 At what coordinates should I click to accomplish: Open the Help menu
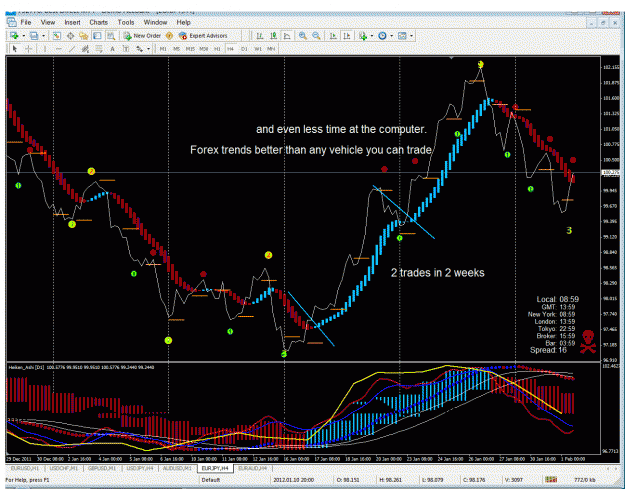(x=183, y=22)
